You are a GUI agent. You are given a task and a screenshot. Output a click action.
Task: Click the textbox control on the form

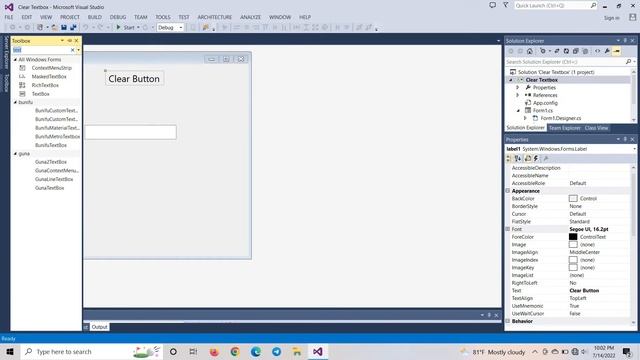(131, 132)
